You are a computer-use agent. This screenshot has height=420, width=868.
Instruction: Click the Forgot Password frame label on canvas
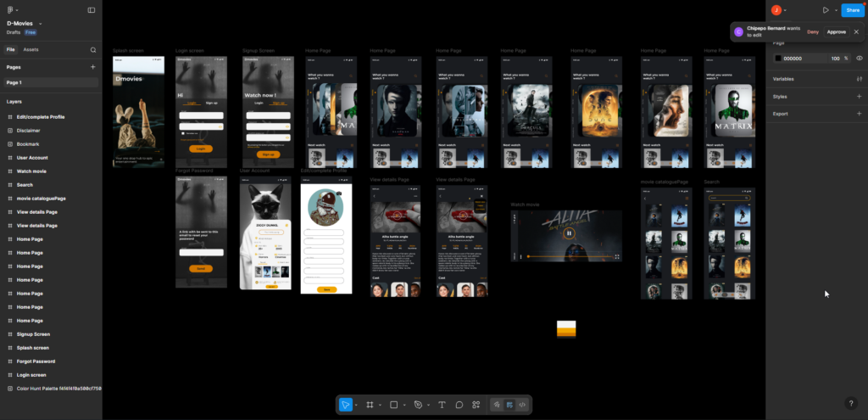pos(194,171)
